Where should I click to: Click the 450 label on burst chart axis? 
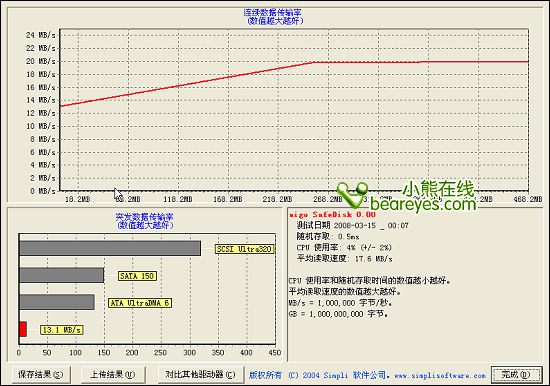275,353
